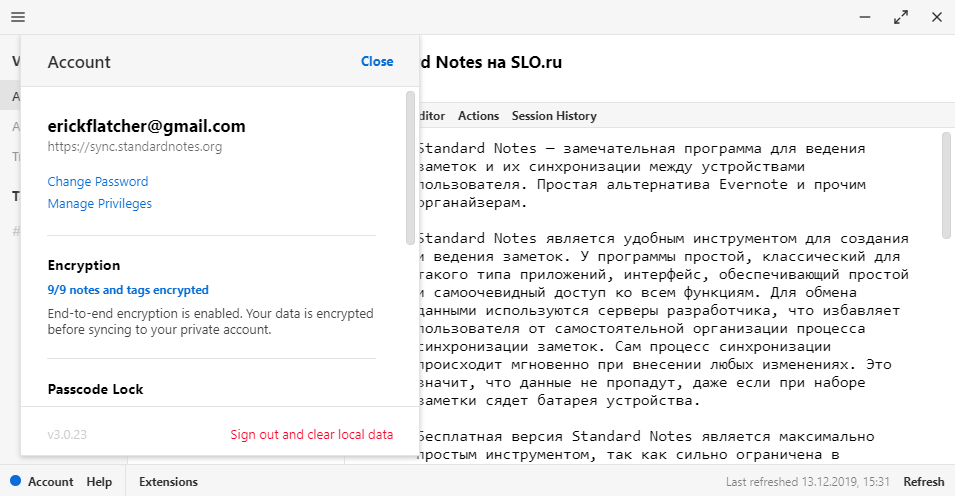Maximize the window with expand arrows

[x=901, y=17]
